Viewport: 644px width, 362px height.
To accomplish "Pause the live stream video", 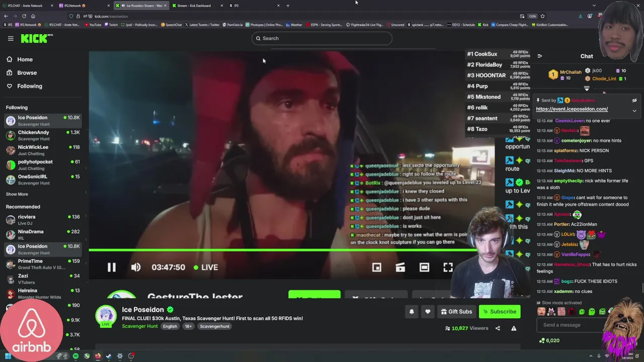I will pyautogui.click(x=112, y=267).
